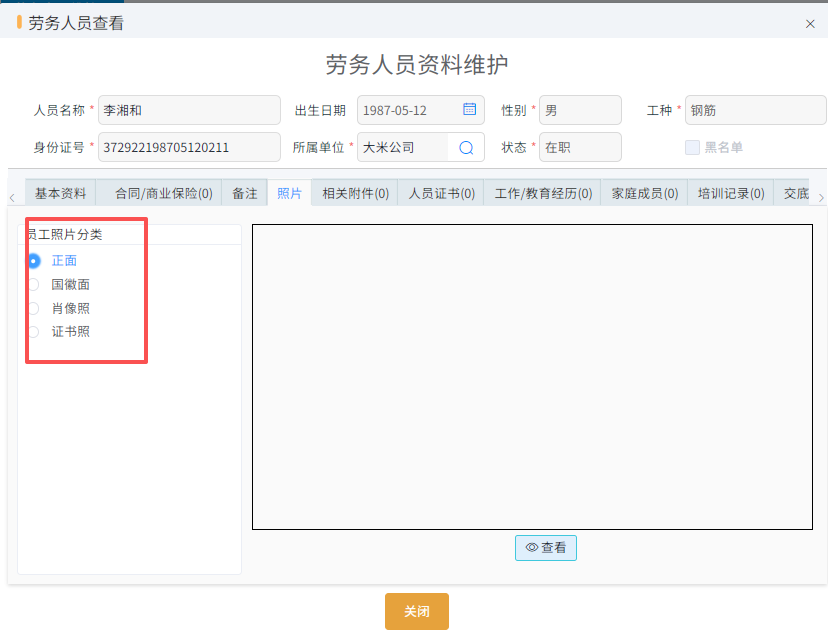Open the 家庭成员(0) tab

pos(645,193)
